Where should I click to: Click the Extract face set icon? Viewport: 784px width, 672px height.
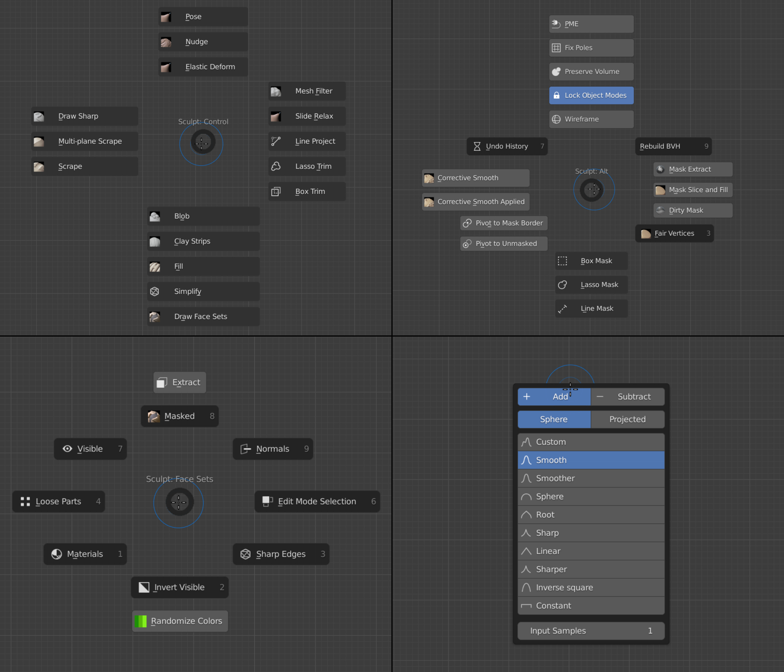tap(162, 382)
